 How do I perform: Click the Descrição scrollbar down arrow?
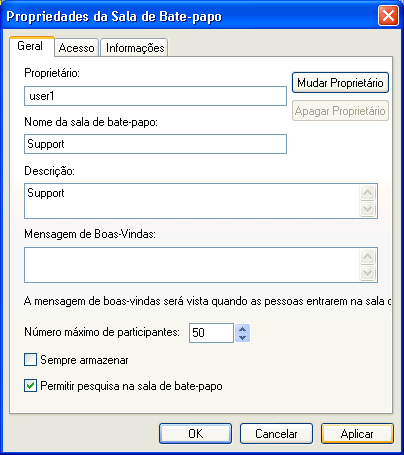tap(368, 209)
